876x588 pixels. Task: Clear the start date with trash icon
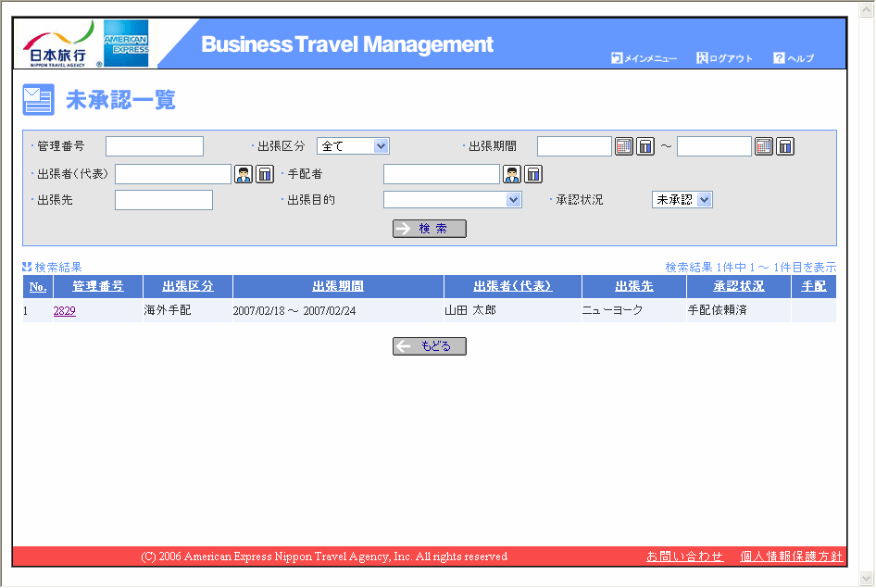(x=645, y=146)
